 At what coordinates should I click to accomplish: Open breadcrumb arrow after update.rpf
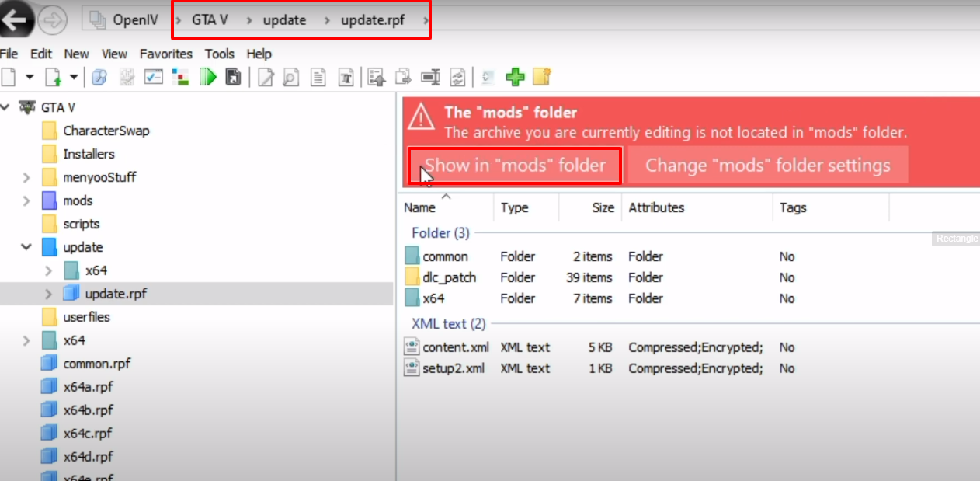[425, 21]
